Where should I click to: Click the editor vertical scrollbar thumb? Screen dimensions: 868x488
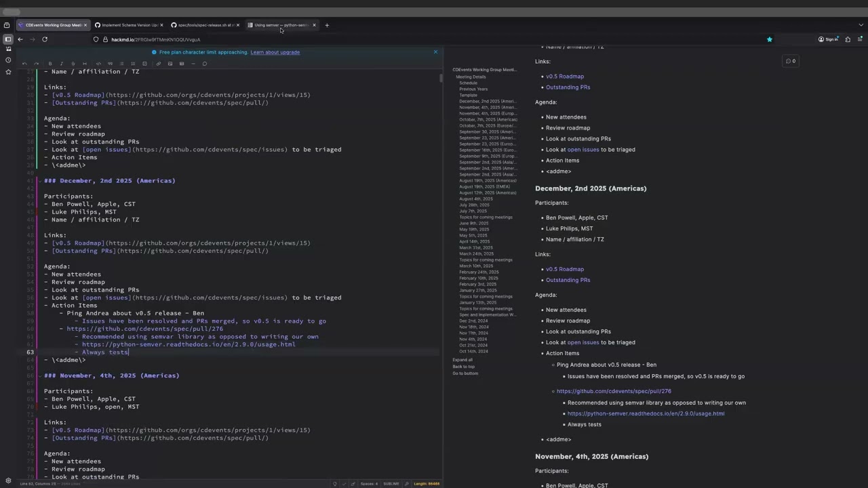441,78
